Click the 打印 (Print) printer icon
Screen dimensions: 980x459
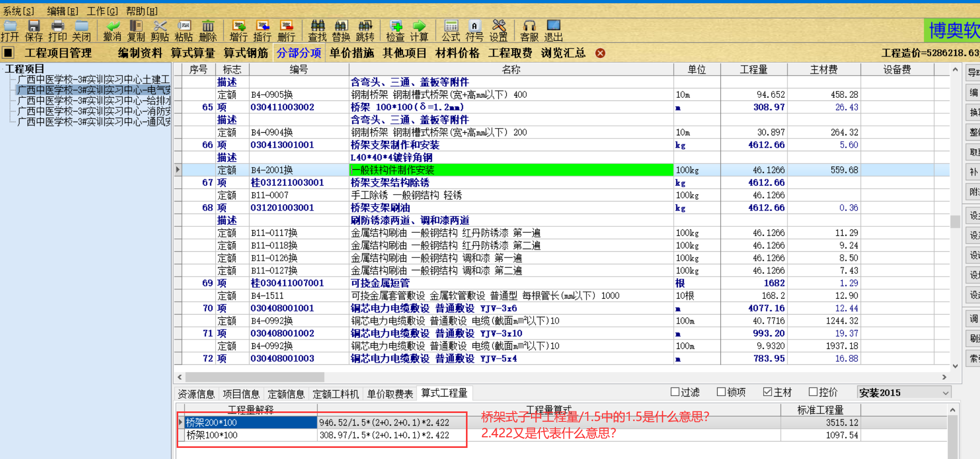click(x=58, y=31)
